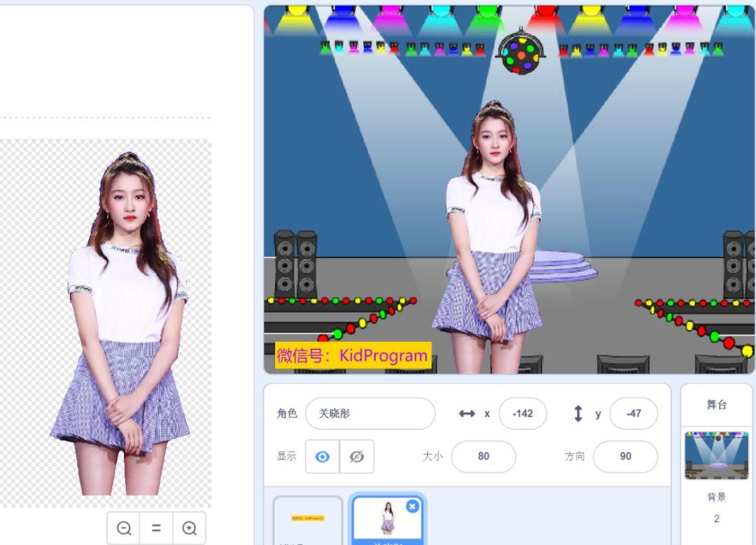The height and width of the screenshot is (545, 756).
Task: Click the horizontal x arrows icon
Action: pos(467,413)
